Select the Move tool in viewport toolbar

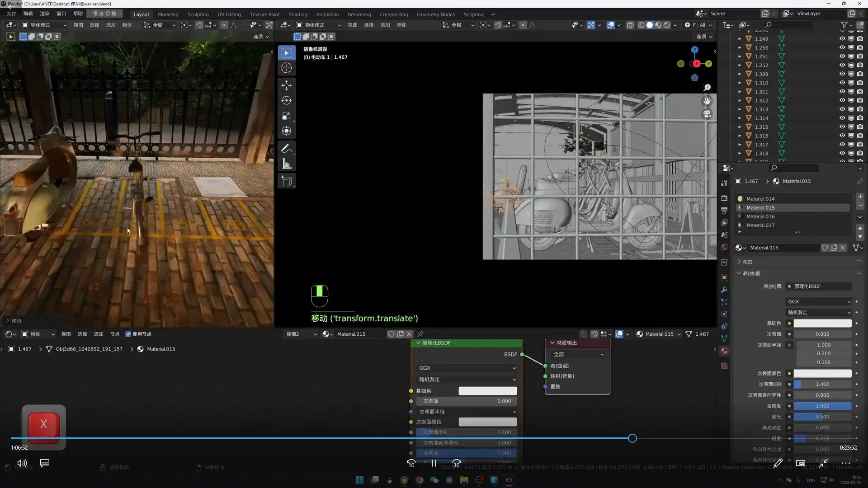286,85
